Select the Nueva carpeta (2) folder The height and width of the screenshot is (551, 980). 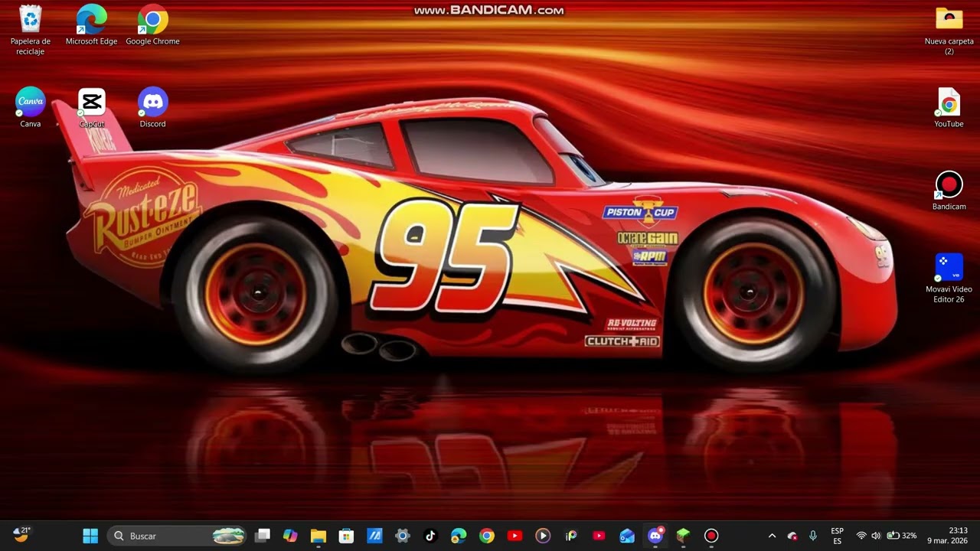[x=949, y=31]
